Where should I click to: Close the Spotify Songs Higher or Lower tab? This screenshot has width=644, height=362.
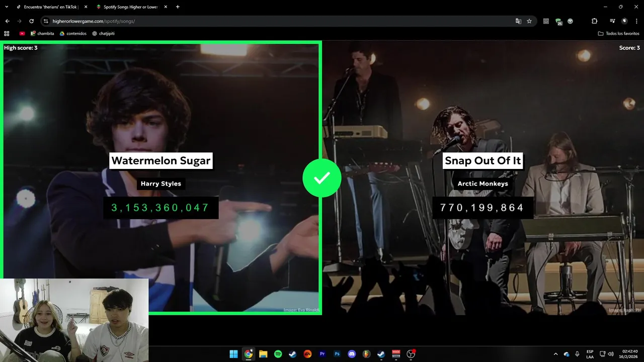[166, 7]
